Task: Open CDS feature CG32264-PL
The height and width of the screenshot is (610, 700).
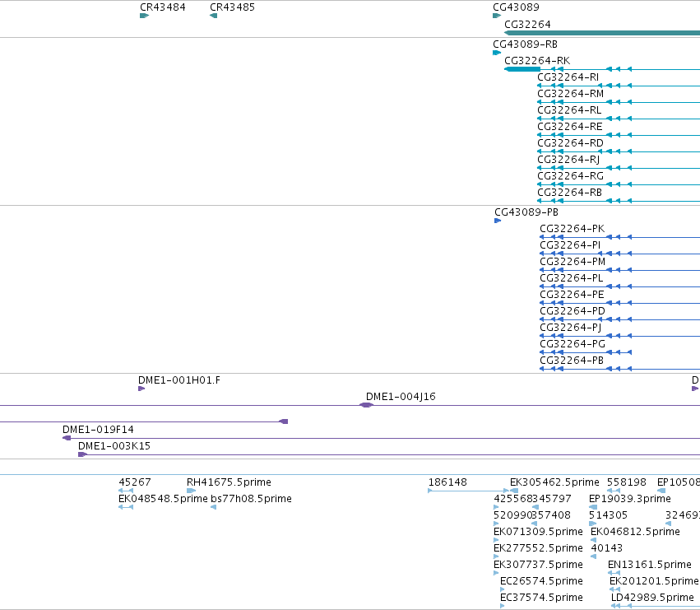Action: (619, 287)
